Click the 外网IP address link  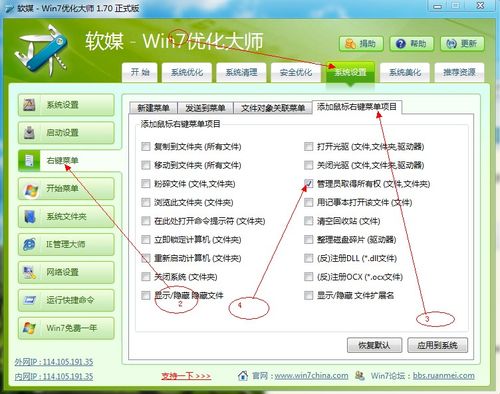pos(54,362)
